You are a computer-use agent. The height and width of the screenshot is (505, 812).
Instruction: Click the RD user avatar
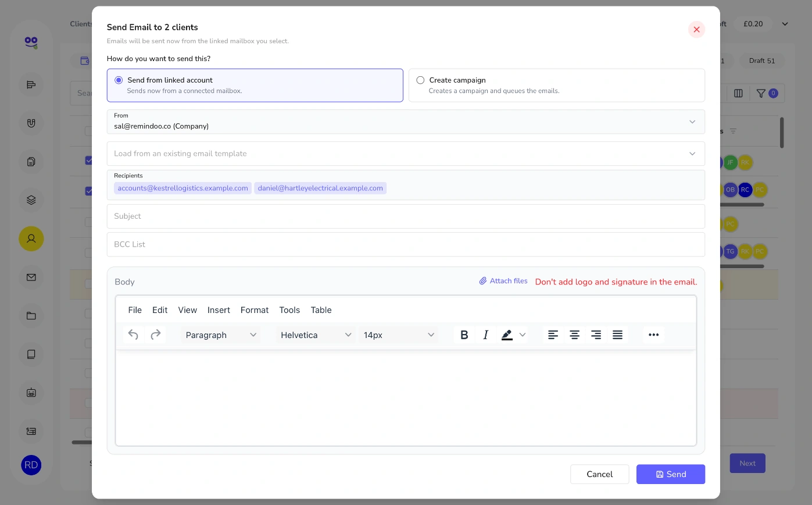pyautogui.click(x=31, y=465)
